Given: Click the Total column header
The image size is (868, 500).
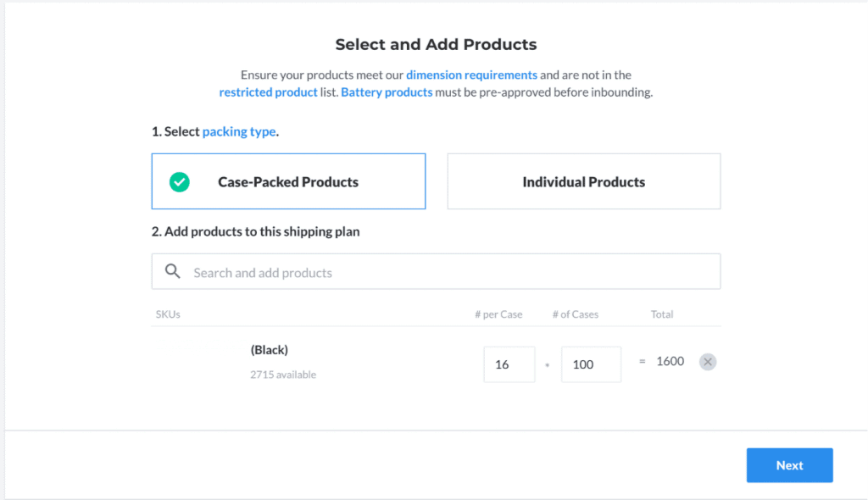Looking at the screenshot, I should (x=661, y=314).
